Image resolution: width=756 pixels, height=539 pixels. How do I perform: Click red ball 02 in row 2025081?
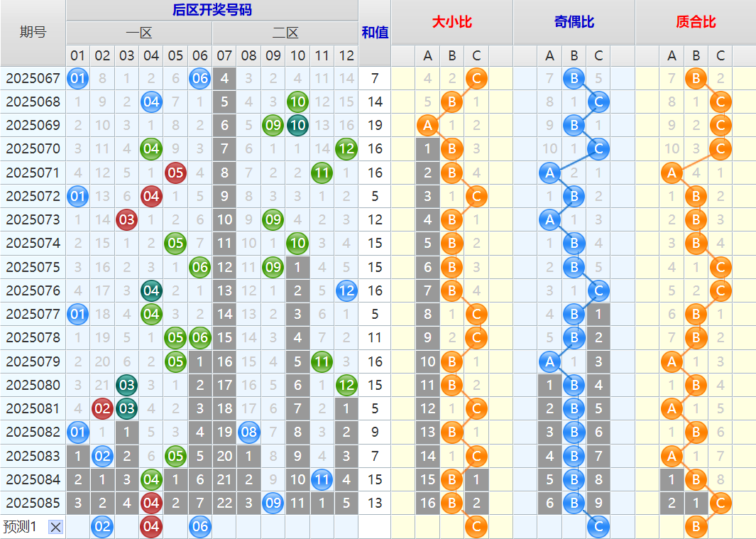[102, 409]
